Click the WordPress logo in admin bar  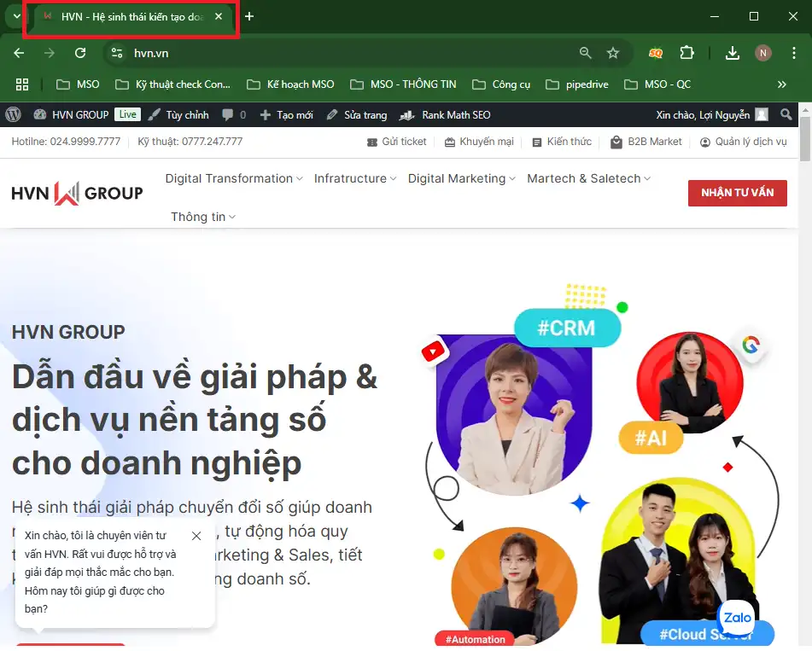[13, 114]
